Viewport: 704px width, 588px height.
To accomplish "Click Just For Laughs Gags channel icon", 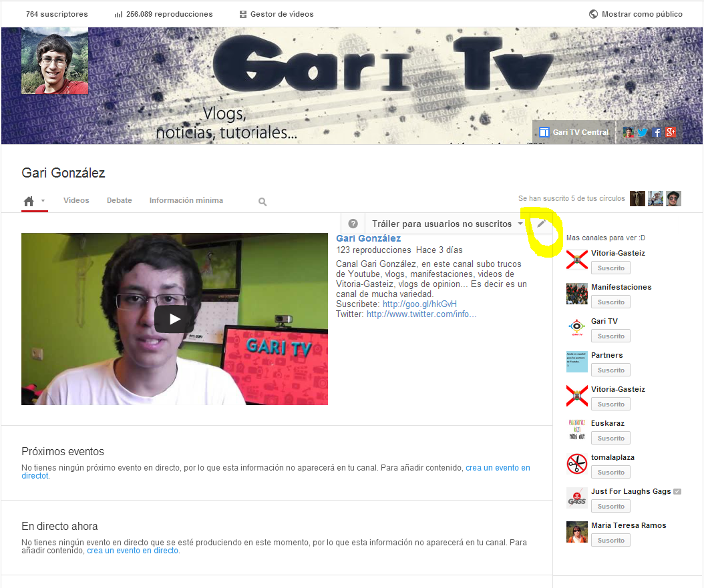I will (x=577, y=499).
